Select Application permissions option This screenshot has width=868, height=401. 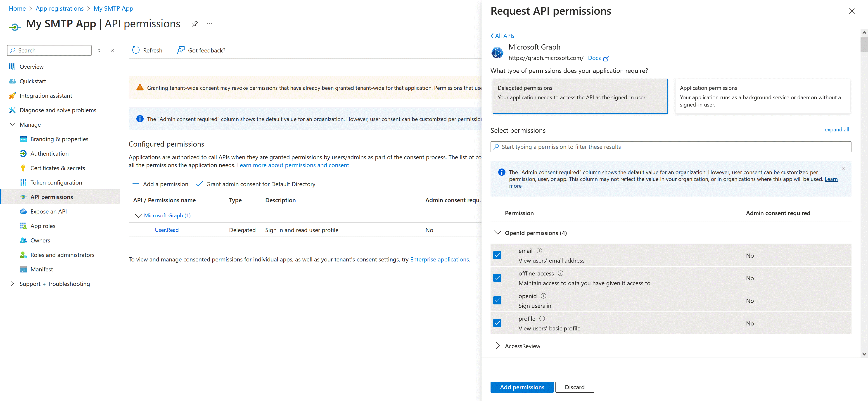762,96
